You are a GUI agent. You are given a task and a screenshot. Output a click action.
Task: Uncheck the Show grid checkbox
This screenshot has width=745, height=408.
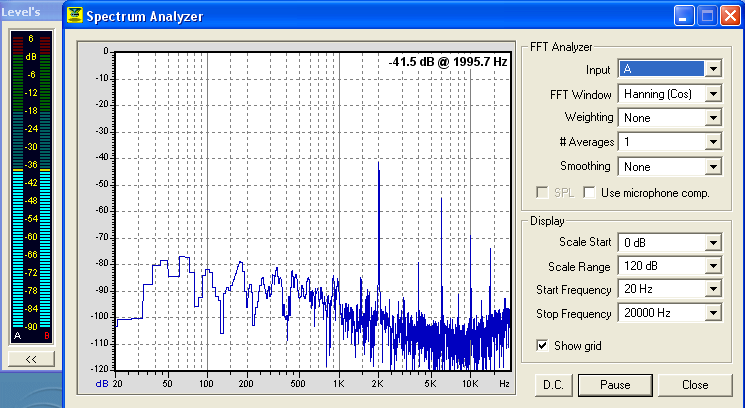point(542,345)
